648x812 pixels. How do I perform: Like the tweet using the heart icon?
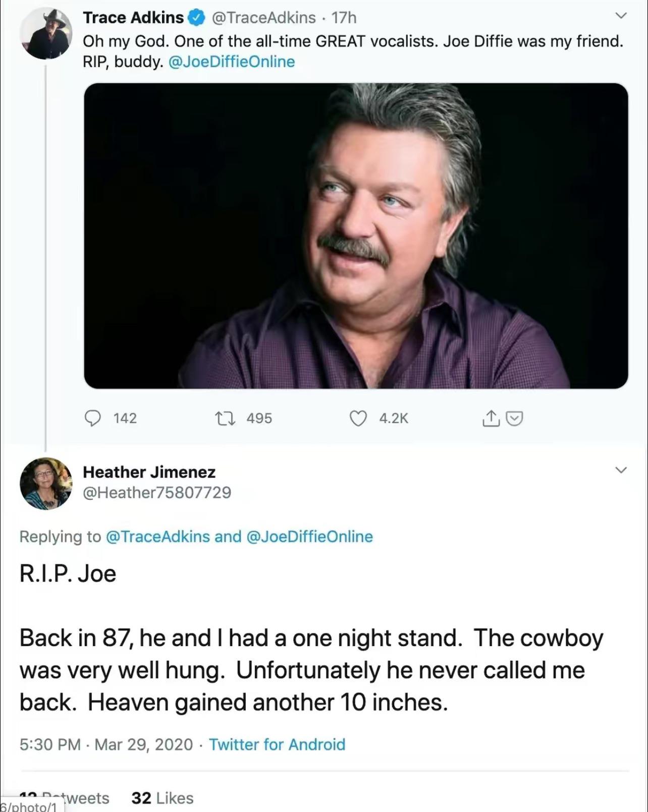pos(358,418)
